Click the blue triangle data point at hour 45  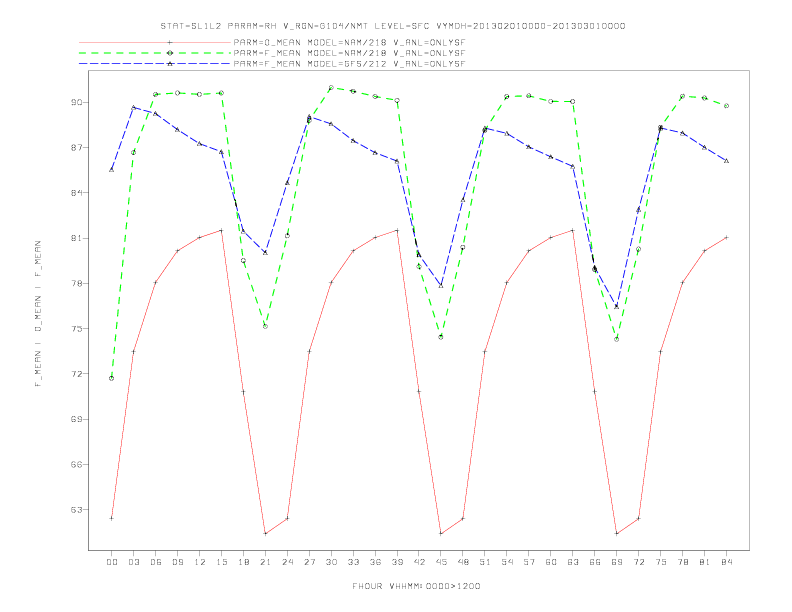point(441,286)
